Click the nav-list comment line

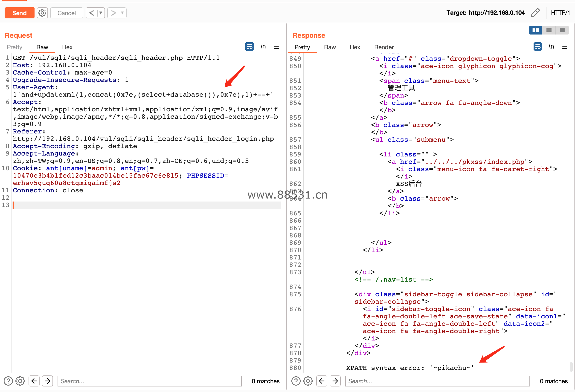(394, 280)
